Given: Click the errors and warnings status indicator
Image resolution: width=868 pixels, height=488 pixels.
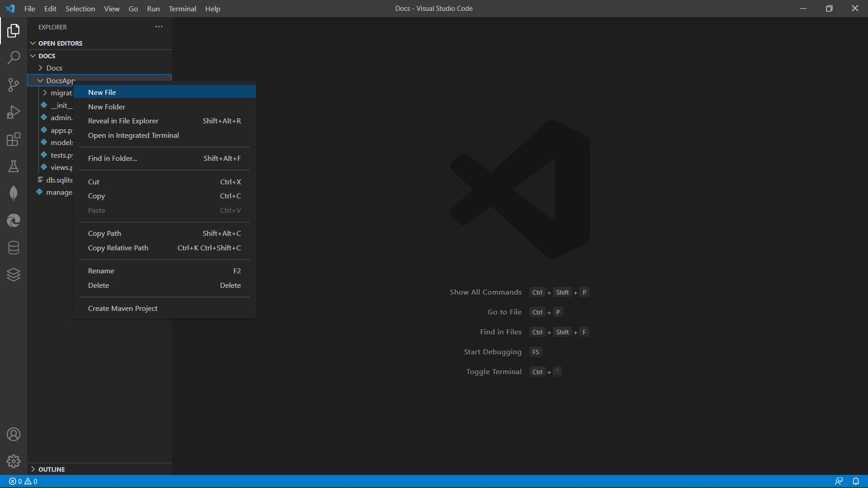Looking at the screenshot, I should (23, 481).
